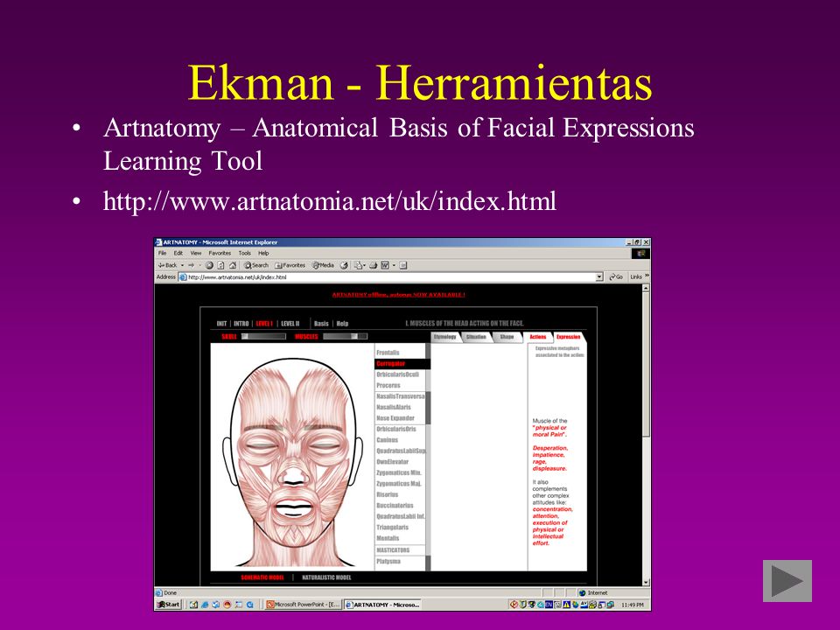The width and height of the screenshot is (840, 630).
Task: Switch to the Actions tab
Action: click(x=538, y=337)
